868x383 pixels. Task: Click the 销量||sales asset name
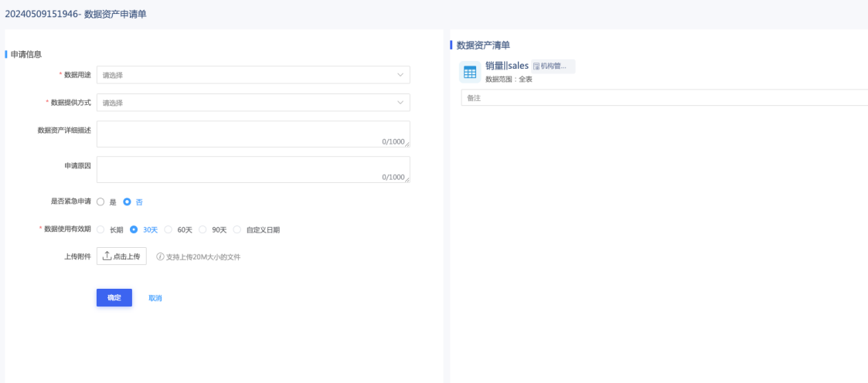coord(507,66)
